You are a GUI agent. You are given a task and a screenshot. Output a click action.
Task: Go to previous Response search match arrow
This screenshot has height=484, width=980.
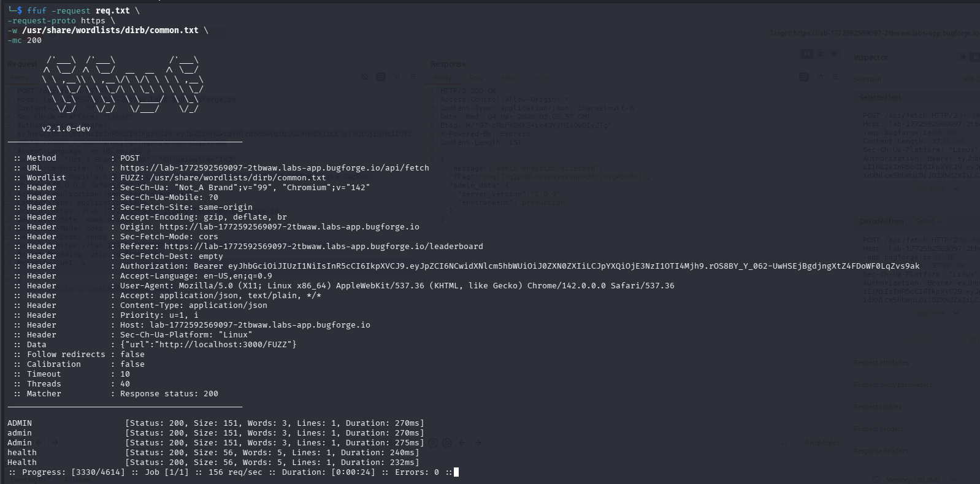[462, 442]
